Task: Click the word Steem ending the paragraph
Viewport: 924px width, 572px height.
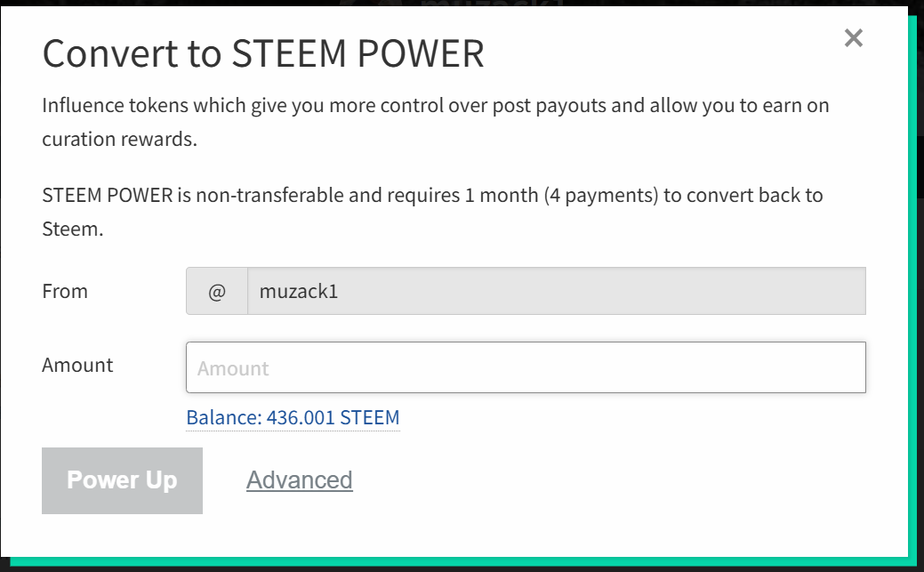Action: (x=72, y=229)
